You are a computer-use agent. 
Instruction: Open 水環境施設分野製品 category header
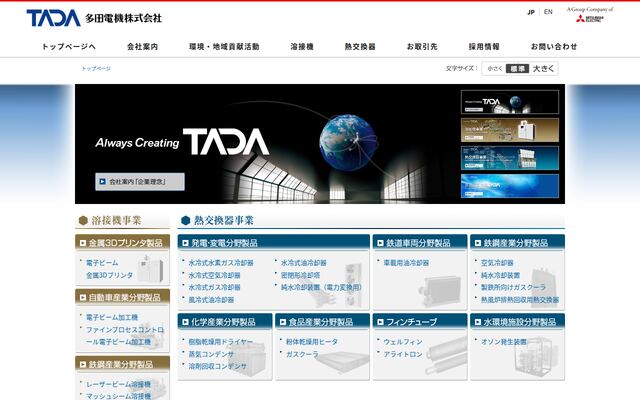coord(518,322)
